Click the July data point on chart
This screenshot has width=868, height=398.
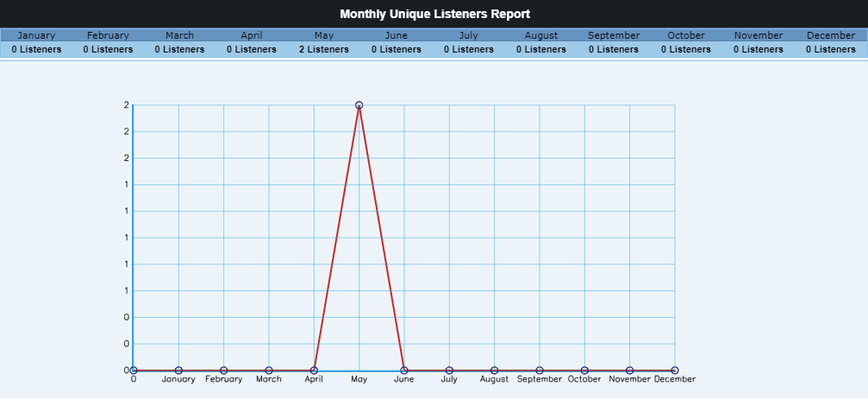(x=449, y=370)
